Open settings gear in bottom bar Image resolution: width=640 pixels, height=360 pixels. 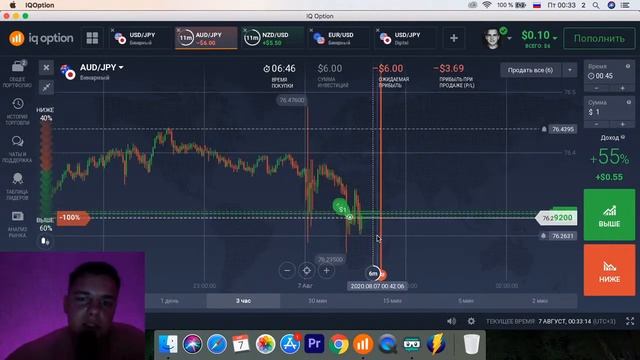click(471, 321)
